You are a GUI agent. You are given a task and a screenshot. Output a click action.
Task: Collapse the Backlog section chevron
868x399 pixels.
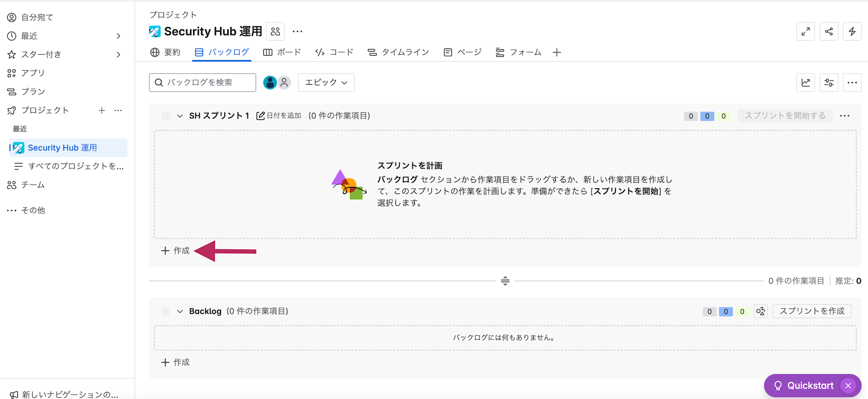click(180, 311)
